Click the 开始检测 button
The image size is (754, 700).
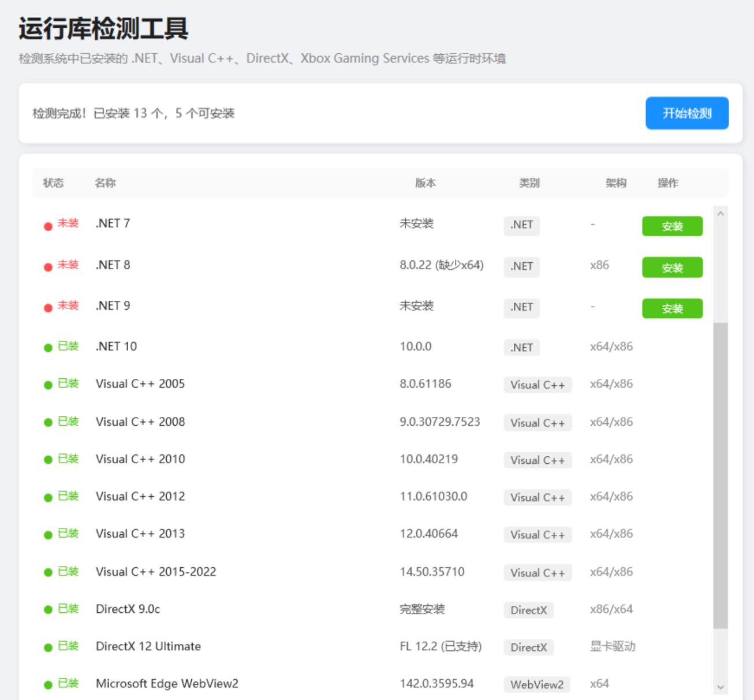[686, 113]
